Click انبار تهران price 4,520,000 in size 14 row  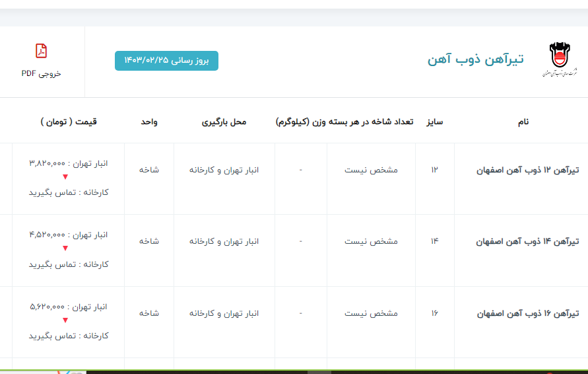69,235
